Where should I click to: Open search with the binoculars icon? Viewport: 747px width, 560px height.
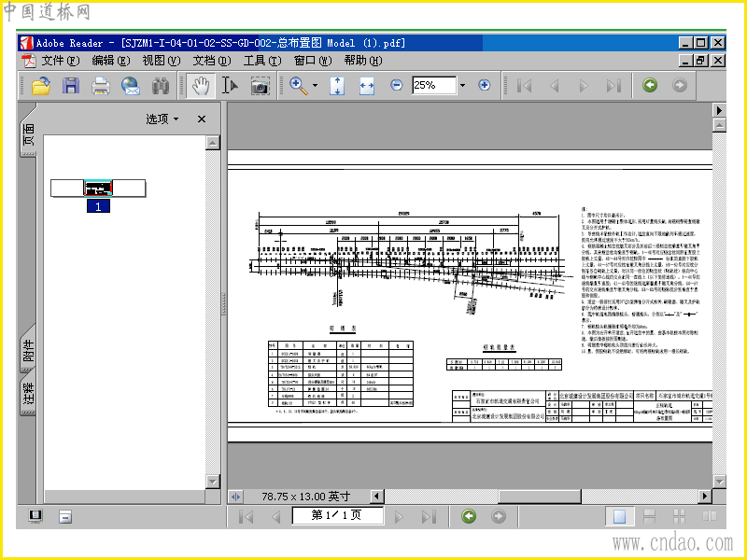click(161, 86)
